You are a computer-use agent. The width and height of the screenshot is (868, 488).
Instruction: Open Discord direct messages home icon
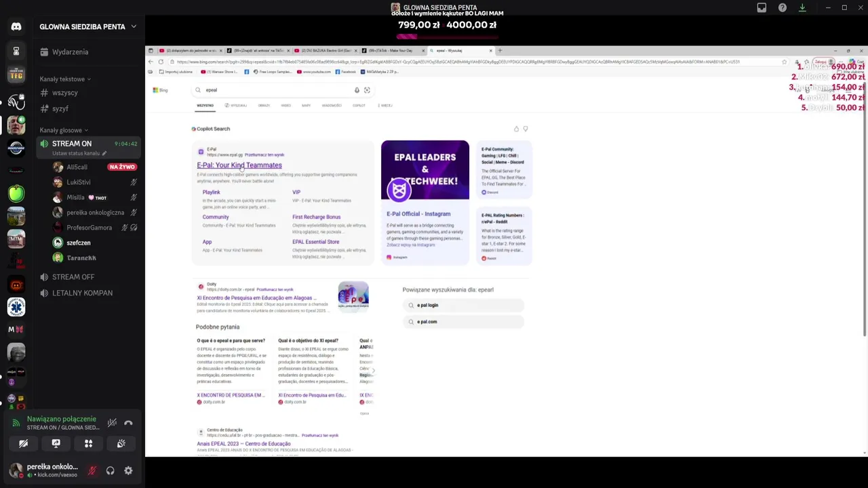pyautogui.click(x=16, y=26)
